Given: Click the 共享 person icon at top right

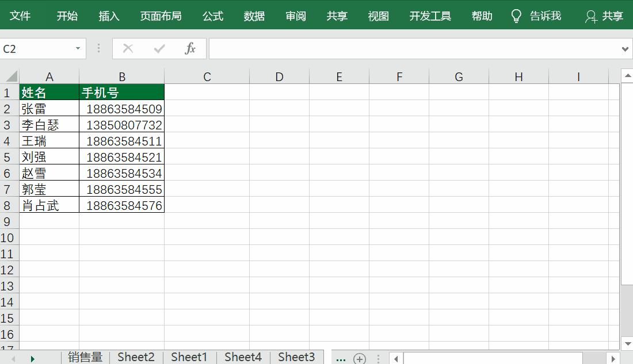Looking at the screenshot, I should (x=592, y=17).
